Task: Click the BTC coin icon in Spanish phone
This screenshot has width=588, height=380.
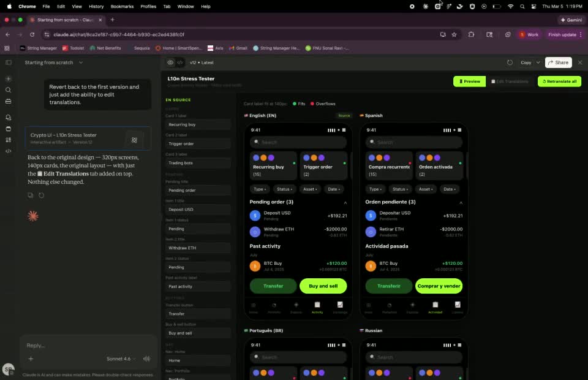Action: click(371, 266)
